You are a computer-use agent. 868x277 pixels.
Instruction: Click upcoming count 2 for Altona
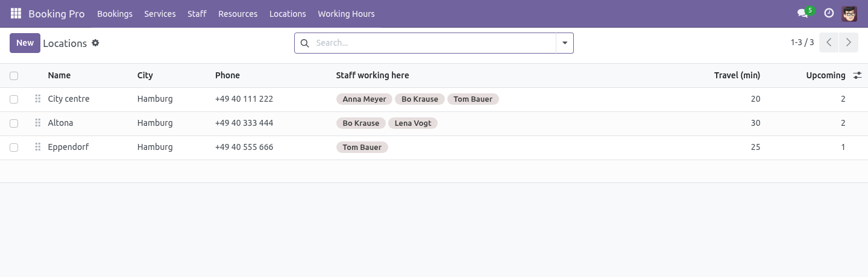click(x=843, y=123)
